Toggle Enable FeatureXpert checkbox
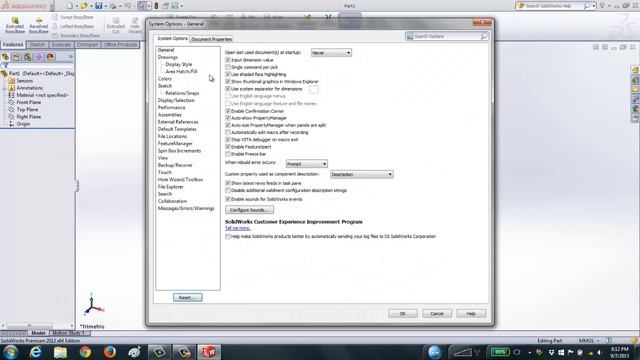The width and height of the screenshot is (640, 360). coord(228,147)
